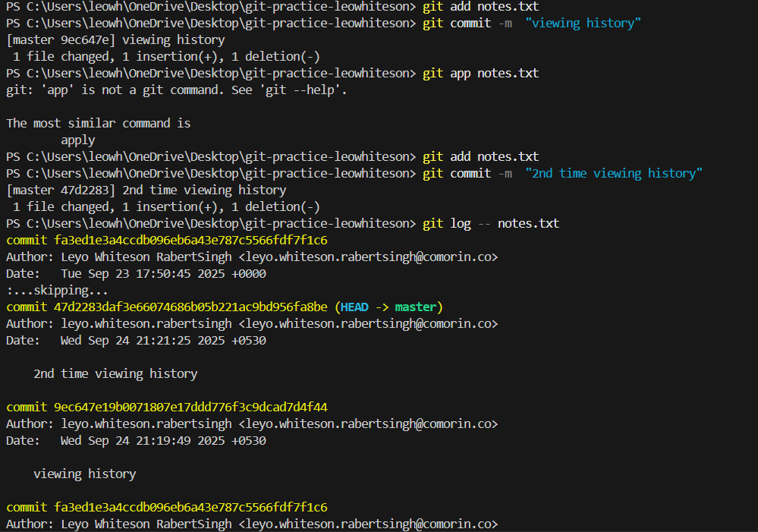Click the date Wed Sep 24 21:21:25 2025

click(x=143, y=341)
